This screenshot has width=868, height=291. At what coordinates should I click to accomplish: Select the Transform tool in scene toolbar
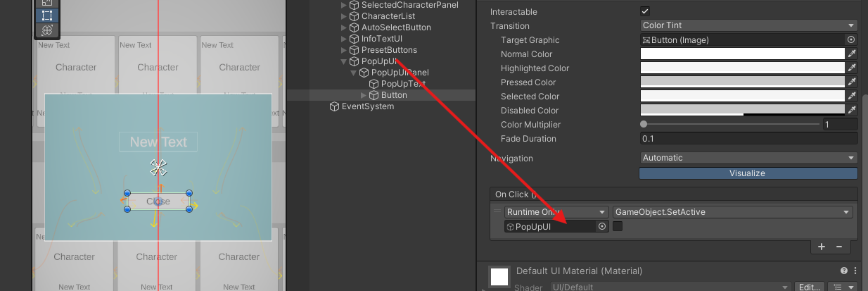click(x=47, y=30)
